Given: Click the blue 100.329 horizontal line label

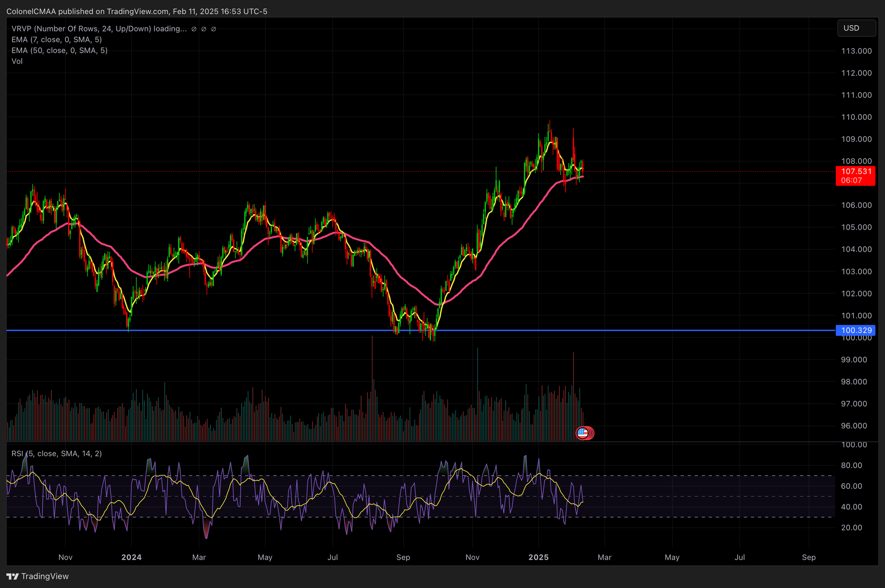Looking at the screenshot, I should coord(855,330).
